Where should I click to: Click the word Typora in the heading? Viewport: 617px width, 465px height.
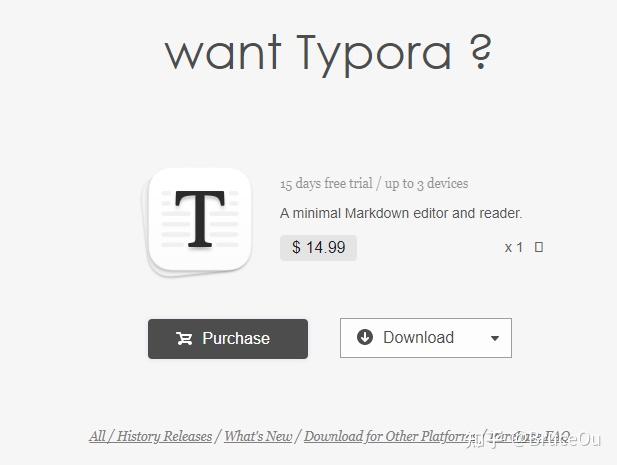click(373, 54)
